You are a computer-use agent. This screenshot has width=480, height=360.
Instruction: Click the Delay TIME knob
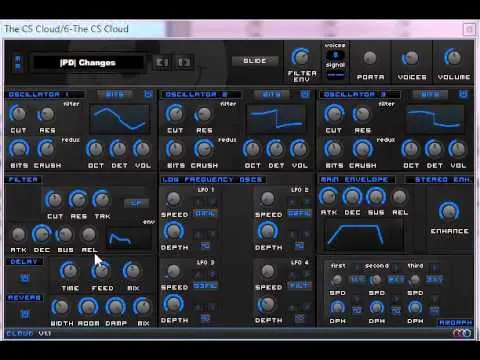69,271
